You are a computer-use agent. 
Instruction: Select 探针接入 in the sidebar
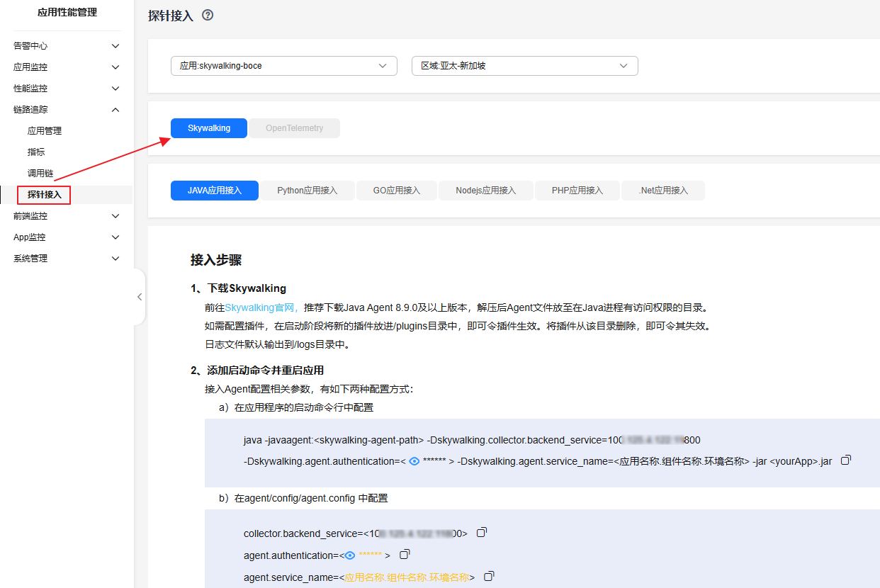[x=45, y=195]
